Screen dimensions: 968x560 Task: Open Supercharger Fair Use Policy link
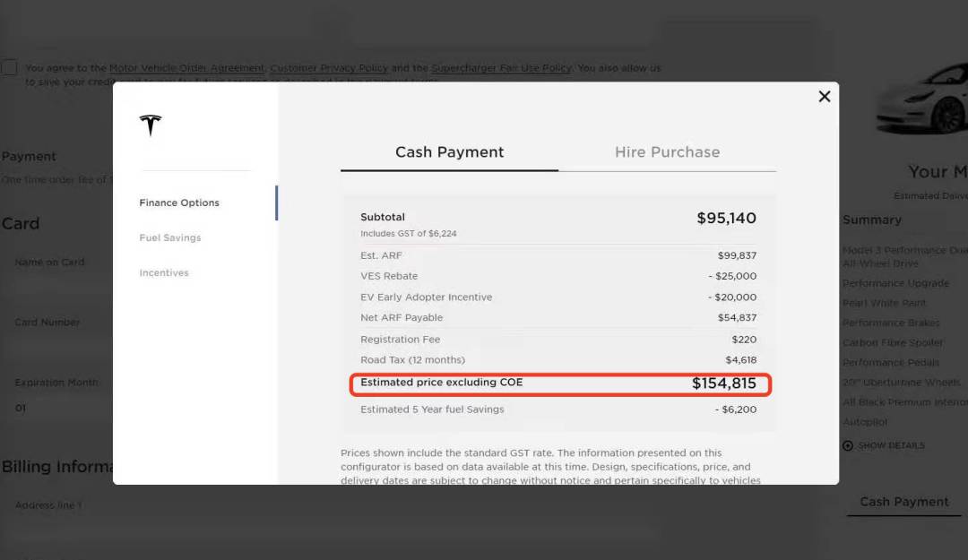click(x=501, y=68)
